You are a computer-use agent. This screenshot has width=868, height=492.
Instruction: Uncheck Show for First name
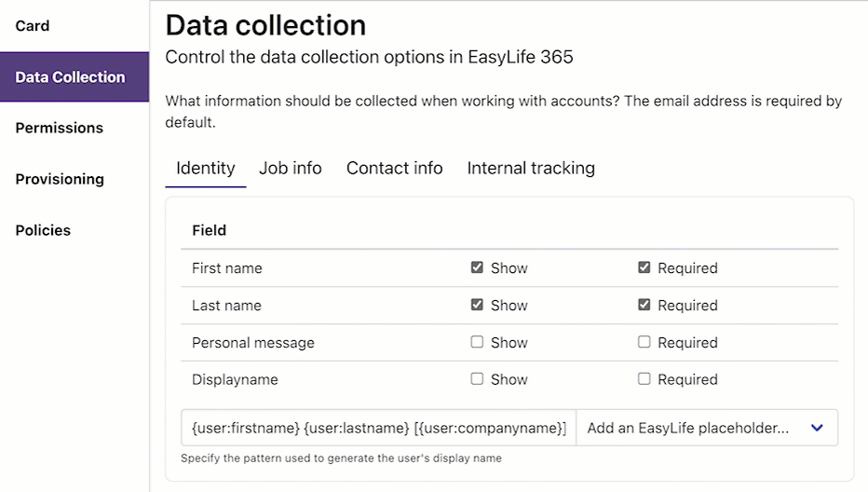pyautogui.click(x=477, y=267)
